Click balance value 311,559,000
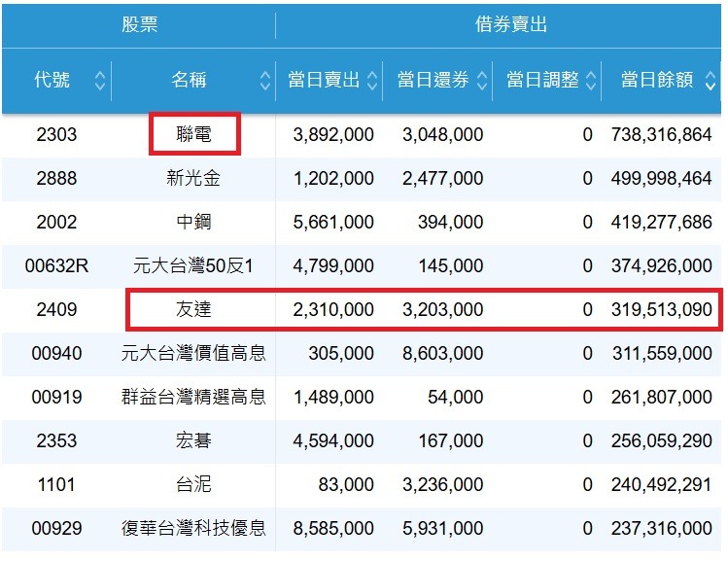 pyautogui.click(x=662, y=353)
